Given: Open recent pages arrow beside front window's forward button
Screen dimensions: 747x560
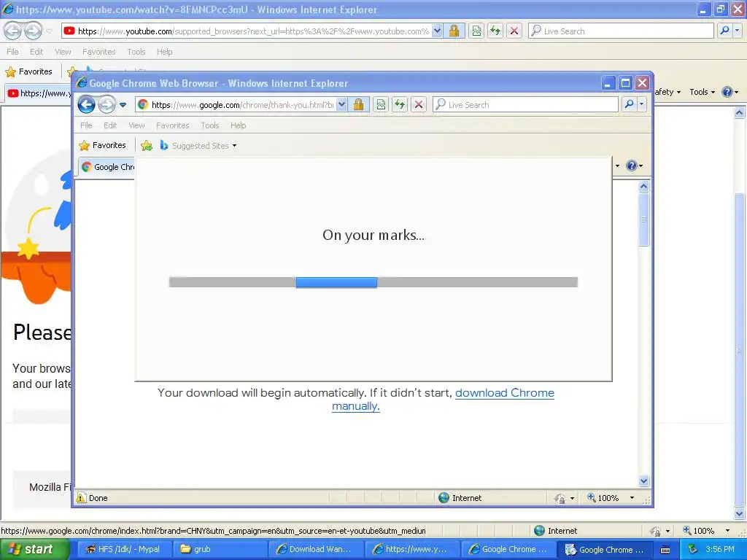Looking at the screenshot, I should pyautogui.click(x=123, y=105).
